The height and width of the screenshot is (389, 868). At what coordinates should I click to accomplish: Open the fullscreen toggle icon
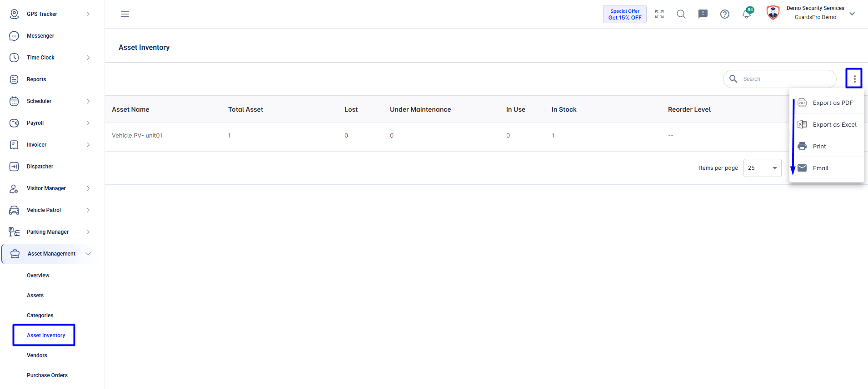click(x=659, y=14)
